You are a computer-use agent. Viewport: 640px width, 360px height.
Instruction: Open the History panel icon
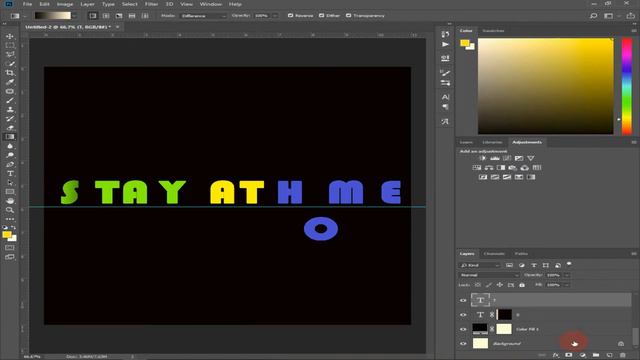coord(445,34)
